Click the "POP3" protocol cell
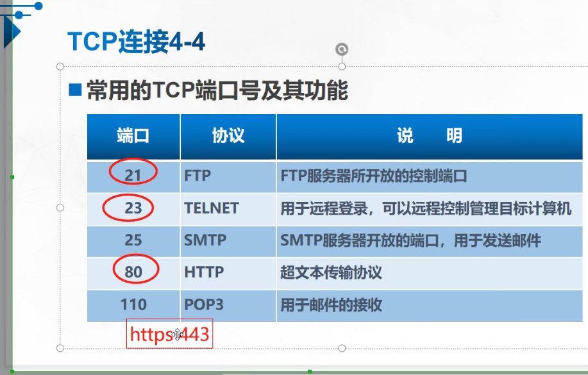The width and height of the screenshot is (588, 375). 228,306
